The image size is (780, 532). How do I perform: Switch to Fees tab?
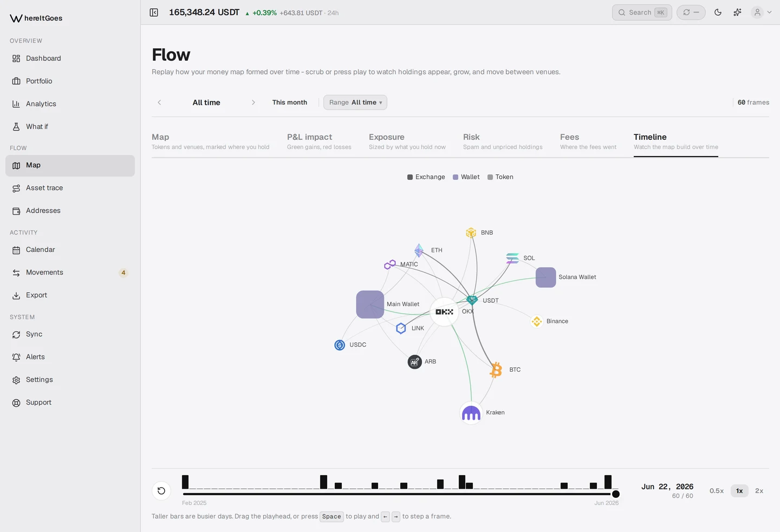pos(588,141)
